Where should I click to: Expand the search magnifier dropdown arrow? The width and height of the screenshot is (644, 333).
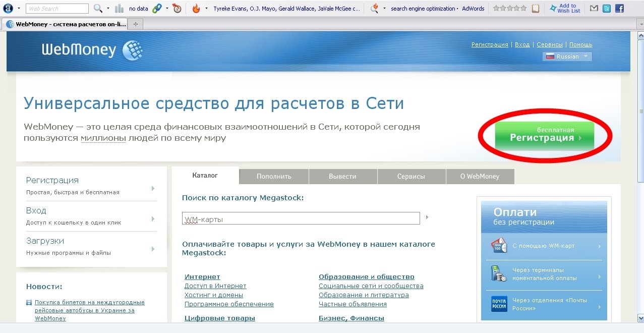coord(108,9)
